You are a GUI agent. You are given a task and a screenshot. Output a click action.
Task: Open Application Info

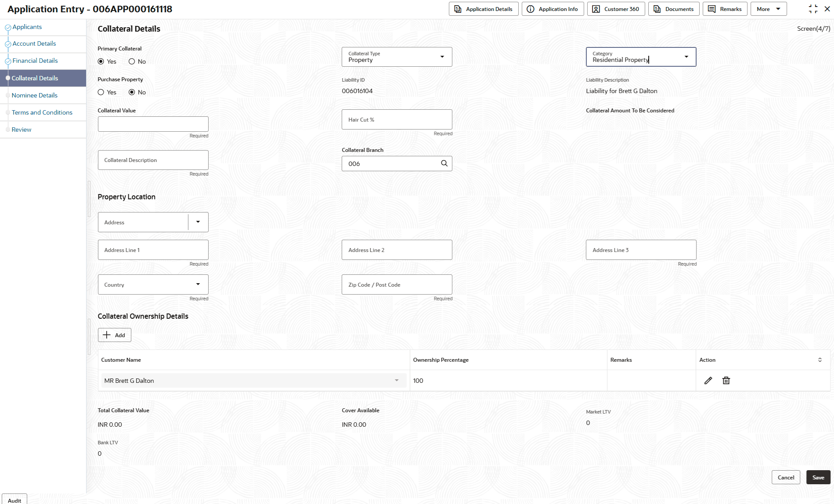click(552, 9)
